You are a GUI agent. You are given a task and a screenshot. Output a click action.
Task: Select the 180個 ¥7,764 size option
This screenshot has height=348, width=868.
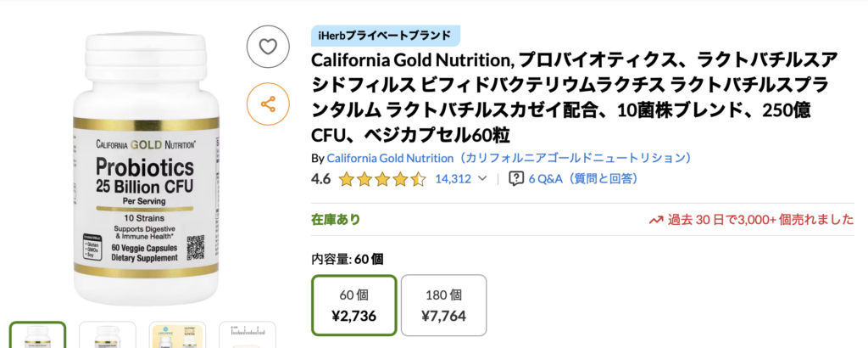pos(443,306)
